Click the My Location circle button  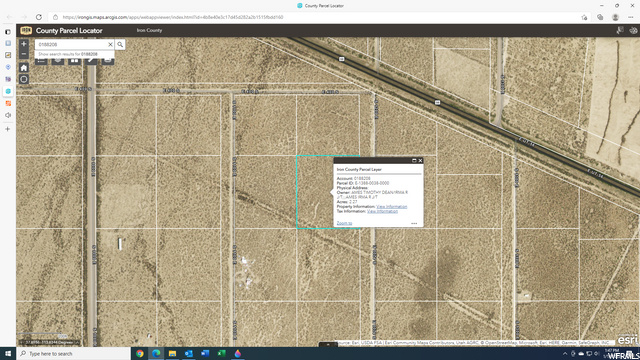click(24, 79)
